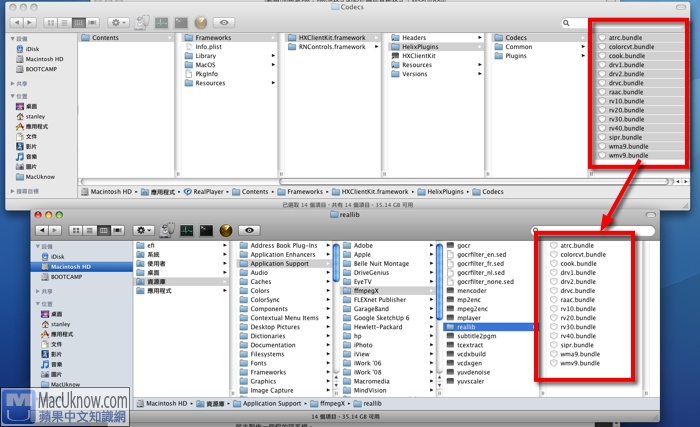This screenshot has width=700, height=427.
Task: Click the forward arrow in reallib window toolbar
Action: point(54,230)
